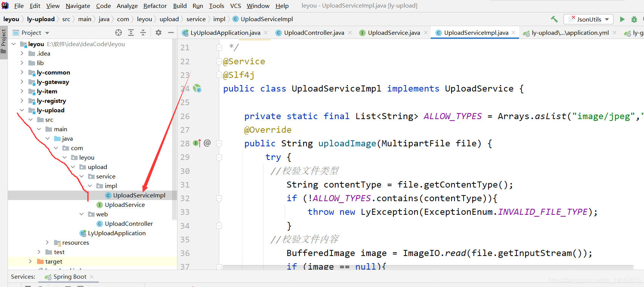
Task: Select the ly-item module in tree
Action: click(x=47, y=91)
